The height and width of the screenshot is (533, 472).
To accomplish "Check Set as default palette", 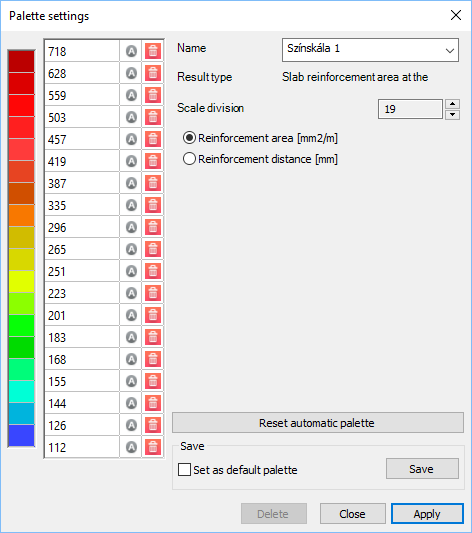I will [x=184, y=470].
